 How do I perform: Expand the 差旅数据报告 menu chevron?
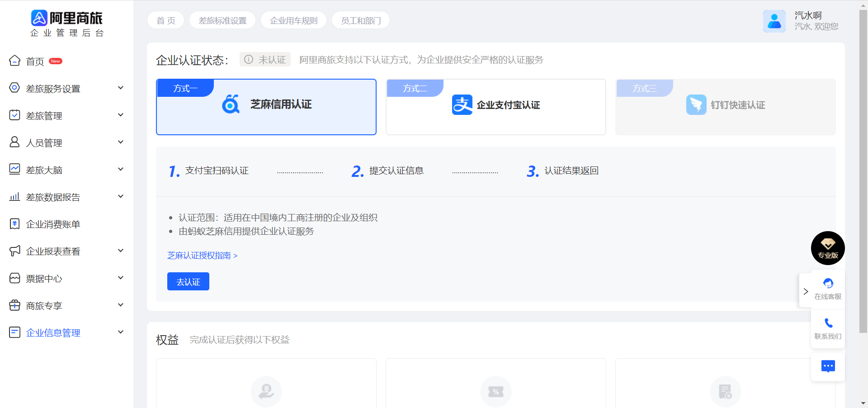pos(121,196)
